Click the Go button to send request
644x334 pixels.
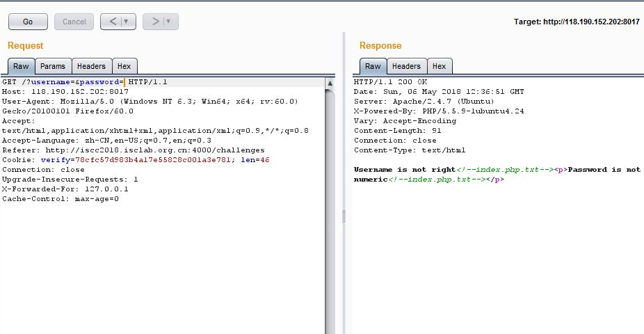click(28, 22)
